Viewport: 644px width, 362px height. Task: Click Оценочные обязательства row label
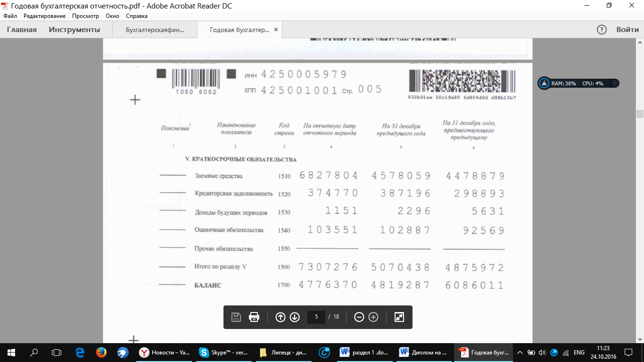[229, 230]
